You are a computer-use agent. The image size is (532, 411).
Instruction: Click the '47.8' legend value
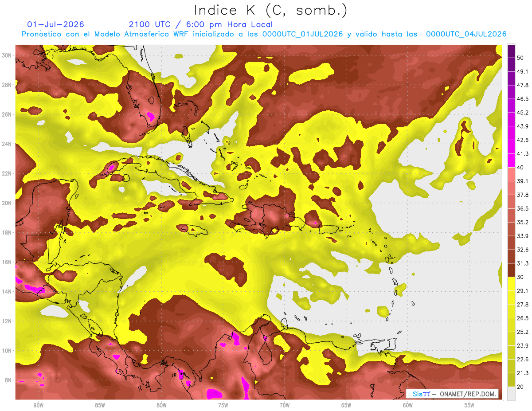pyautogui.click(x=522, y=85)
